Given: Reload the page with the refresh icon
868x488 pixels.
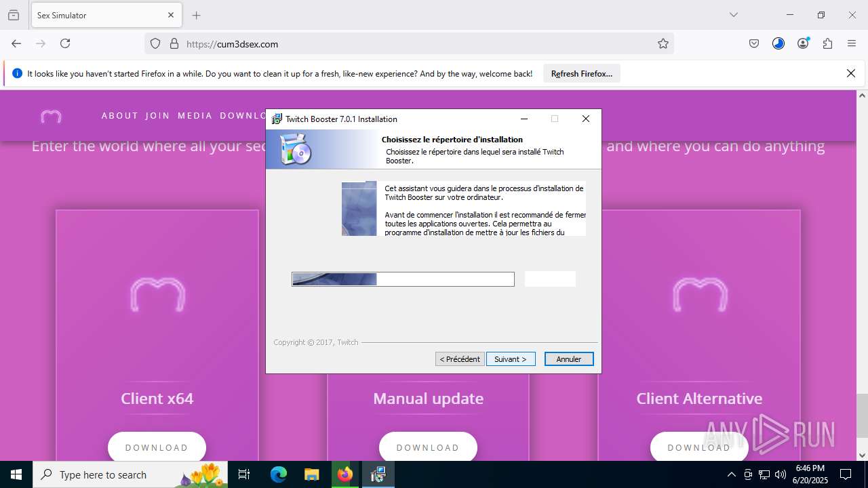Looking at the screenshot, I should (x=65, y=43).
